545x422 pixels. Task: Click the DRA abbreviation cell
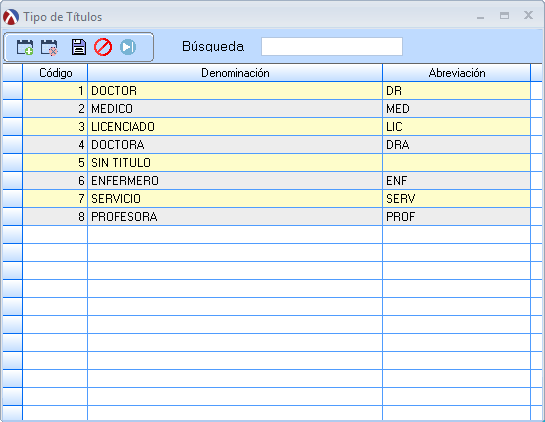457,145
